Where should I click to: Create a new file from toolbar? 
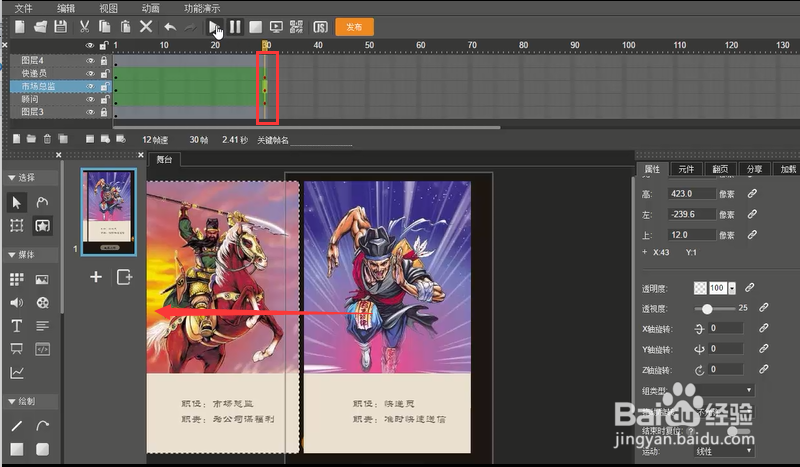point(20,27)
